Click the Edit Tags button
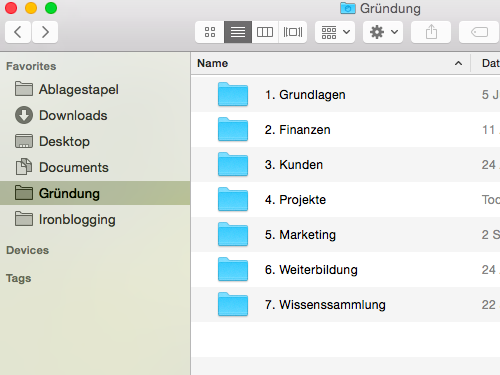This screenshot has height=375, width=500. (x=479, y=32)
